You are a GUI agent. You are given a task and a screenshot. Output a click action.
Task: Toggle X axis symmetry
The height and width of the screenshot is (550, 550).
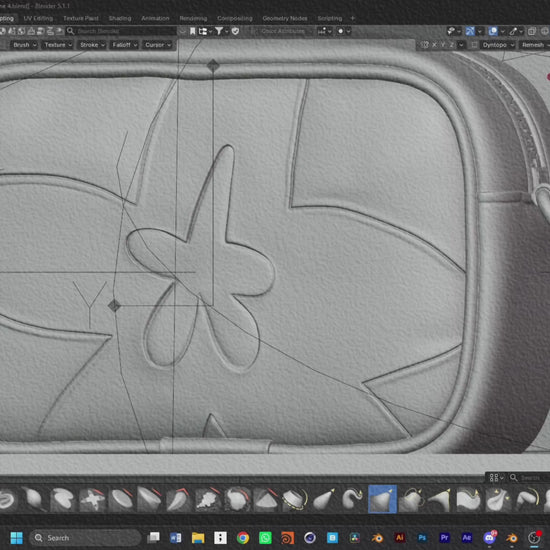(x=435, y=45)
